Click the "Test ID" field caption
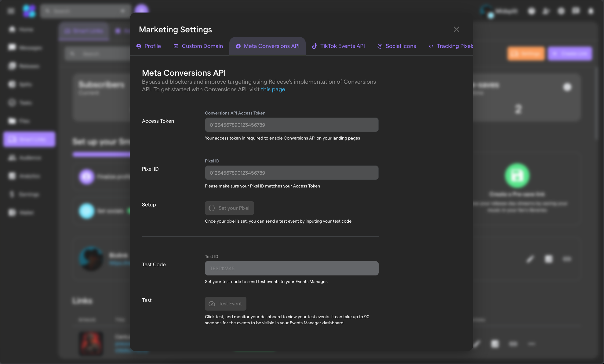The width and height of the screenshot is (604, 364). click(x=212, y=257)
